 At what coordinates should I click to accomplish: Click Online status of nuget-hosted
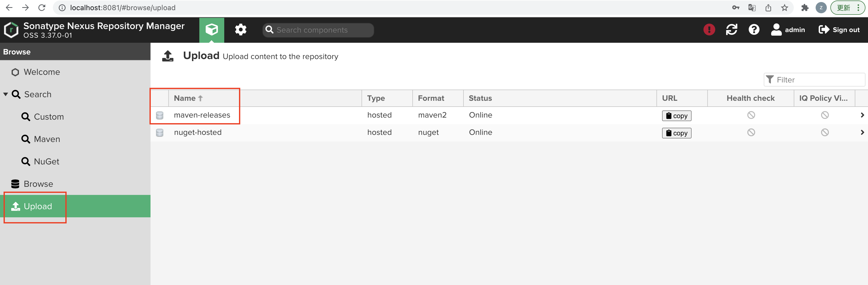click(x=481, y=133)
